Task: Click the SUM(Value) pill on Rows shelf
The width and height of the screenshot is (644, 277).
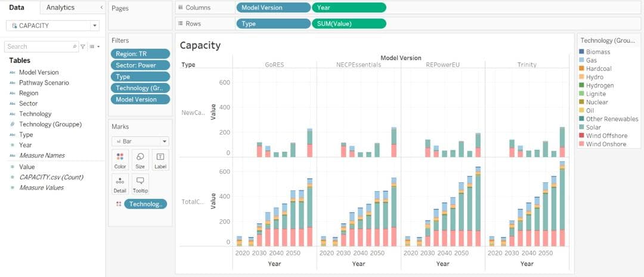Action: [x=349, y=24]
